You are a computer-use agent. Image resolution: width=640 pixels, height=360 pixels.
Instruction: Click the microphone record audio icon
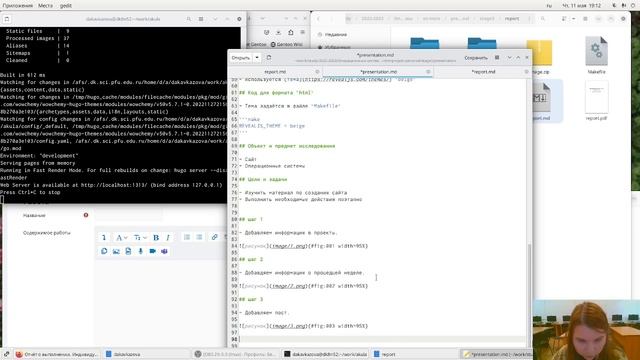click(x=140, y=251)
